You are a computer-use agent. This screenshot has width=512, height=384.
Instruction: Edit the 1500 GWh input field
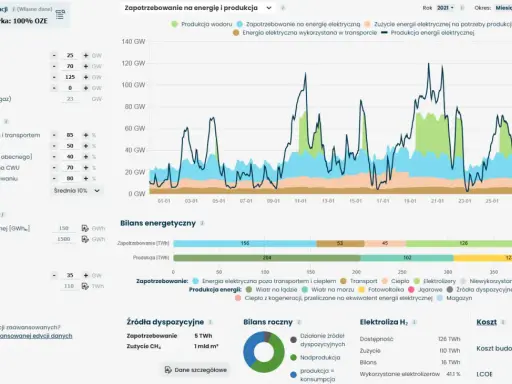[64, 239]
